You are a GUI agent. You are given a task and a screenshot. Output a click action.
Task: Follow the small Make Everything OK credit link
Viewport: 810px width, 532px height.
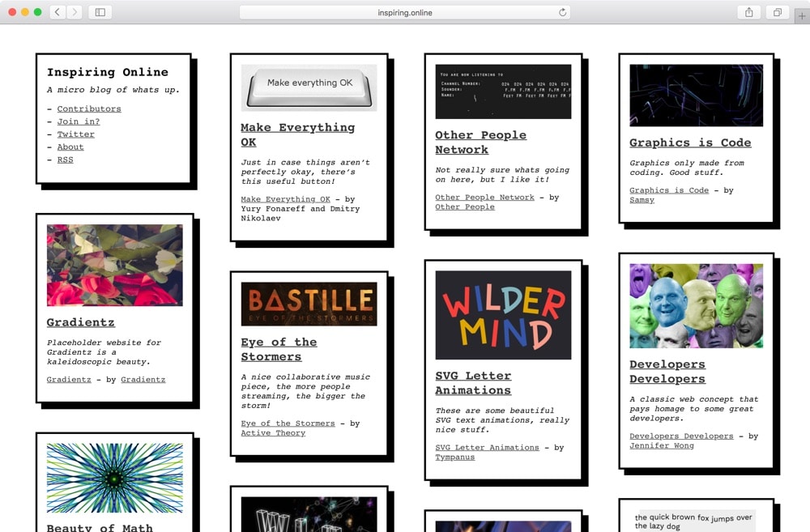tap(285, 199)
